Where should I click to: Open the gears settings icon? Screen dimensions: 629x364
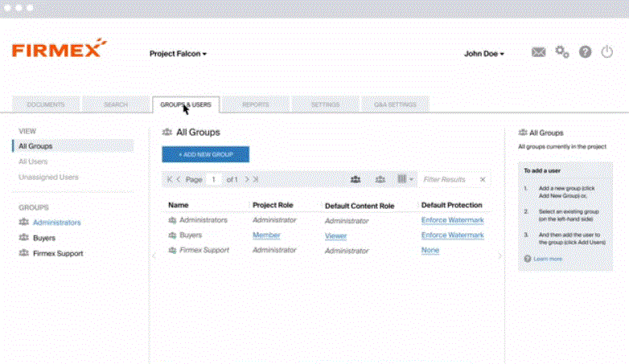point(561,51)
